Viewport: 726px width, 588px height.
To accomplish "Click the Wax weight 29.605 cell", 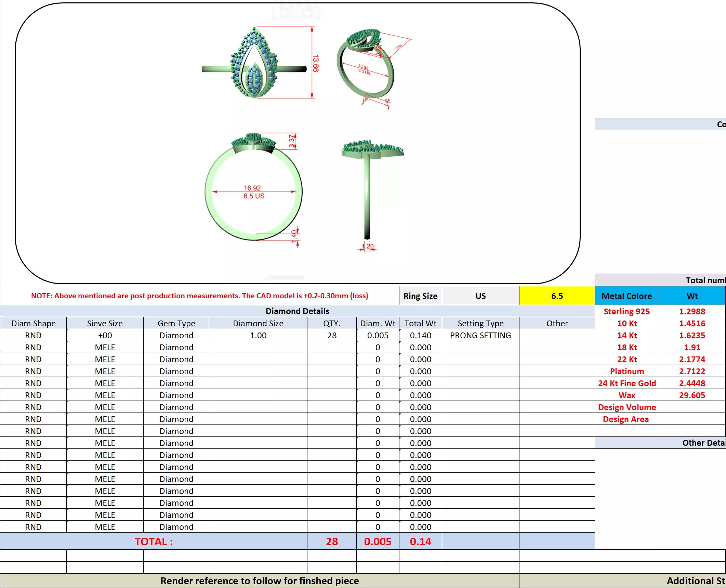I will pos(691,395).
